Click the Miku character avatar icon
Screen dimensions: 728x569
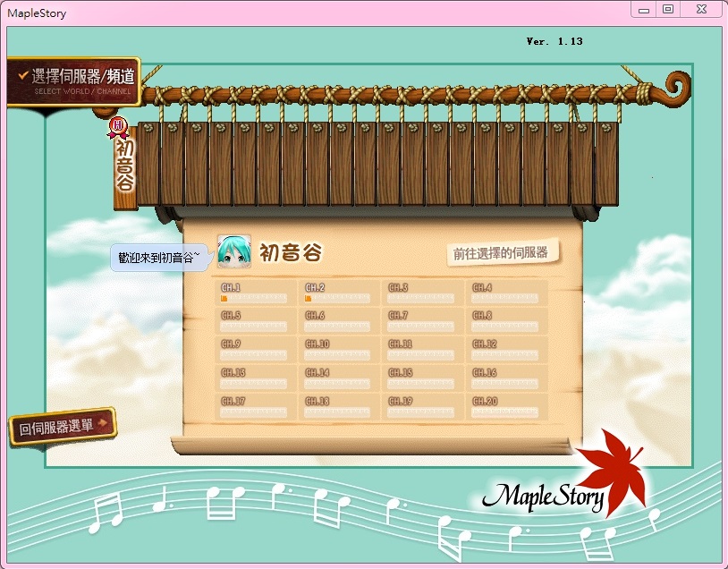click(234, 251)
